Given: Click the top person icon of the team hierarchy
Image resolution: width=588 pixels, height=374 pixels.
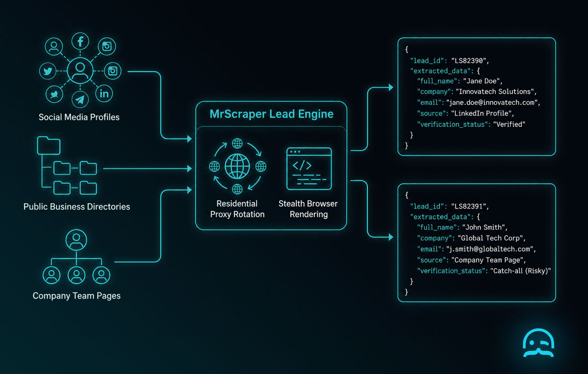Looking at the screenshot, I should coord(76,240).
